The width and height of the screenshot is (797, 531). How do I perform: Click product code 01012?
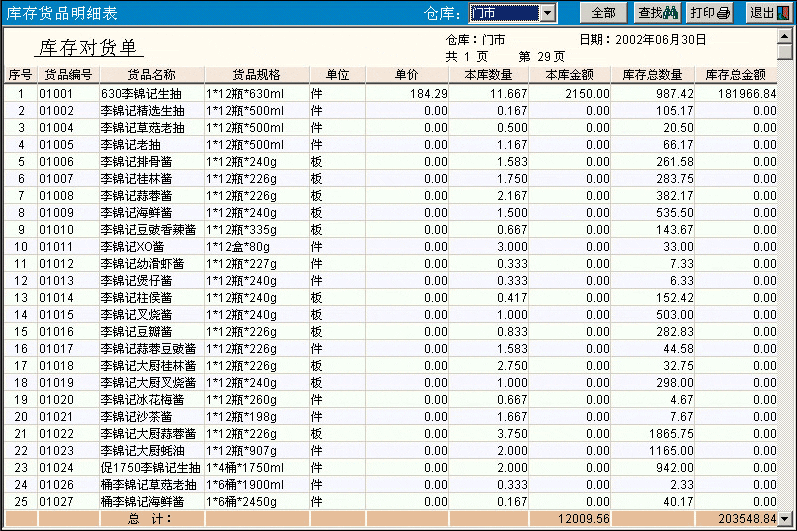coord(56,264)
